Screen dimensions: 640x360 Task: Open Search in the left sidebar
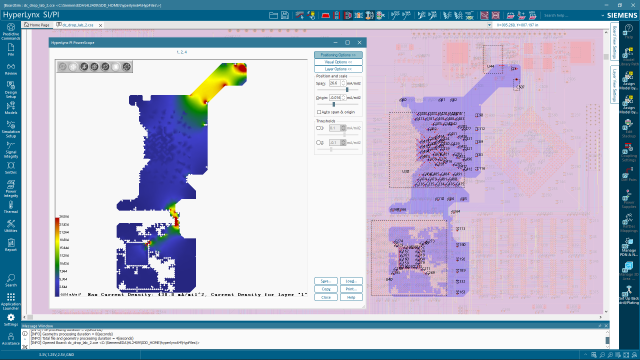pos(11,280)
